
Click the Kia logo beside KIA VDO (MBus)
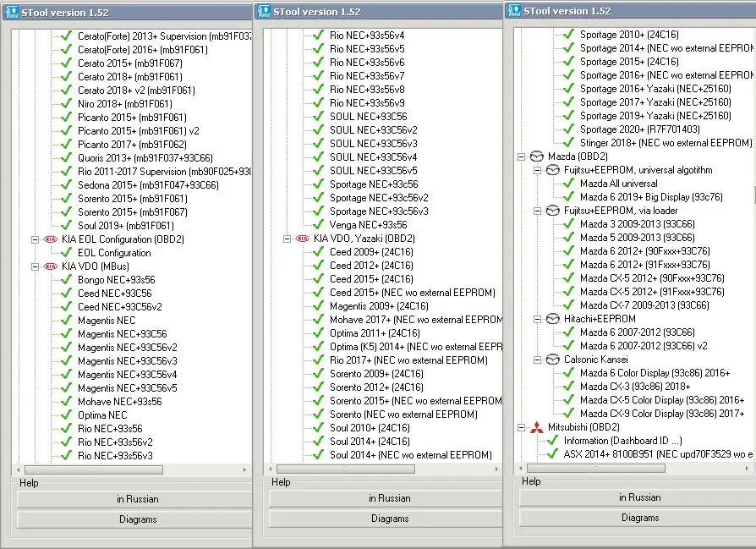pos(51,266)
